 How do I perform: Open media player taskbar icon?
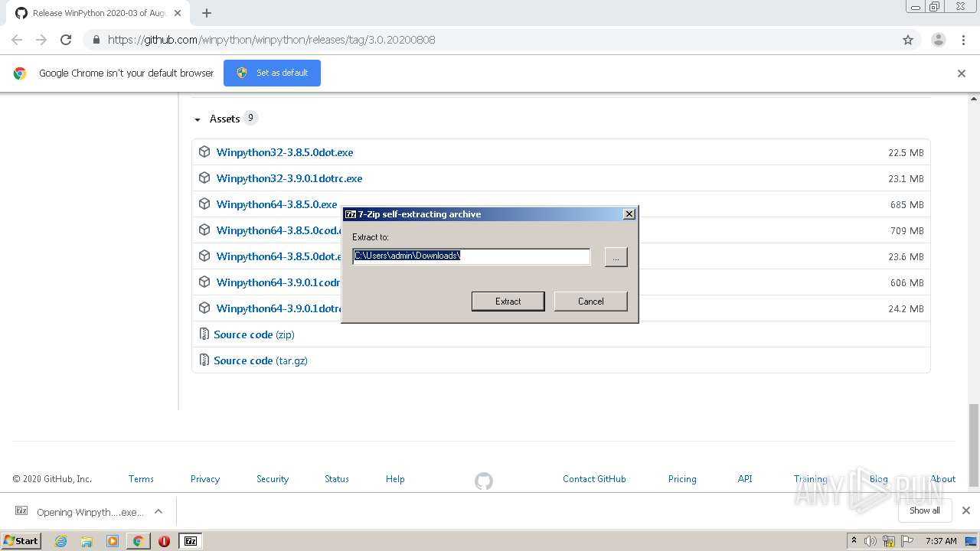click(x=113, y=541)
